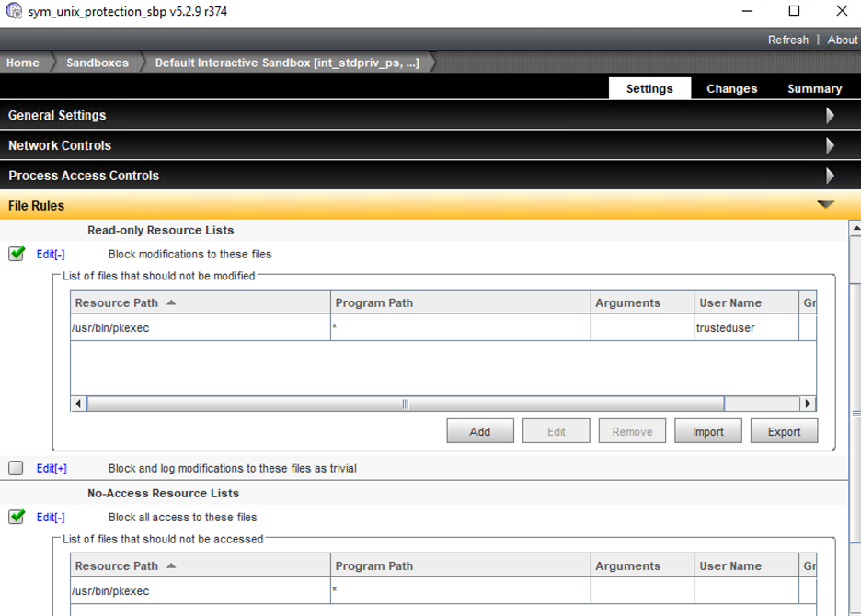861x616 pixels.
Task: Click Export under read-only file list
Action: coord(784,431)
